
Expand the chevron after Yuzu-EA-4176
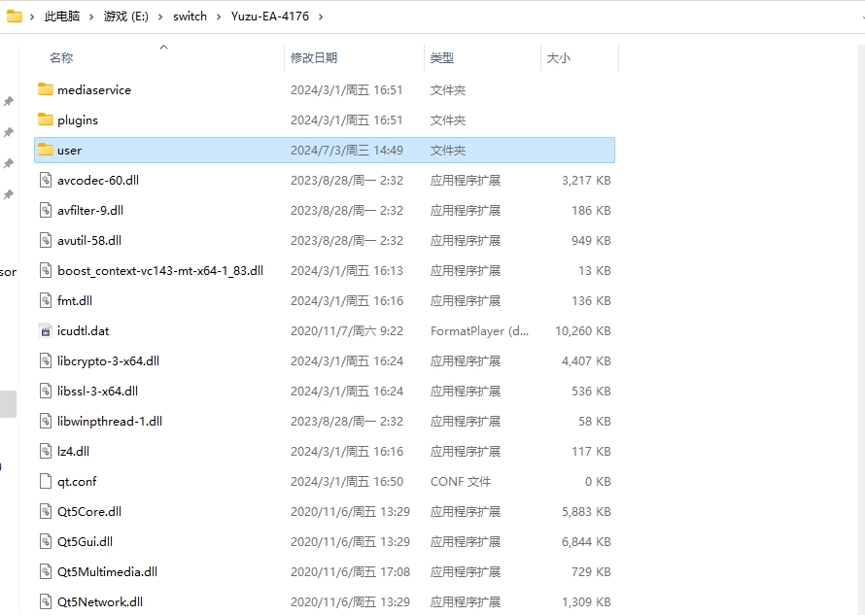pos(321,17)
